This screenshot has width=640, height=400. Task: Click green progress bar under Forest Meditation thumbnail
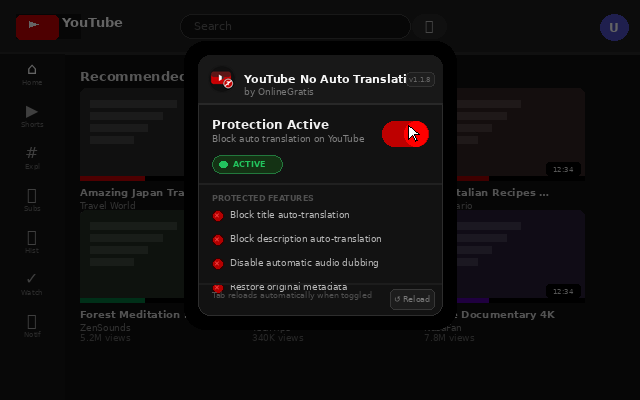tap(113, 300)
